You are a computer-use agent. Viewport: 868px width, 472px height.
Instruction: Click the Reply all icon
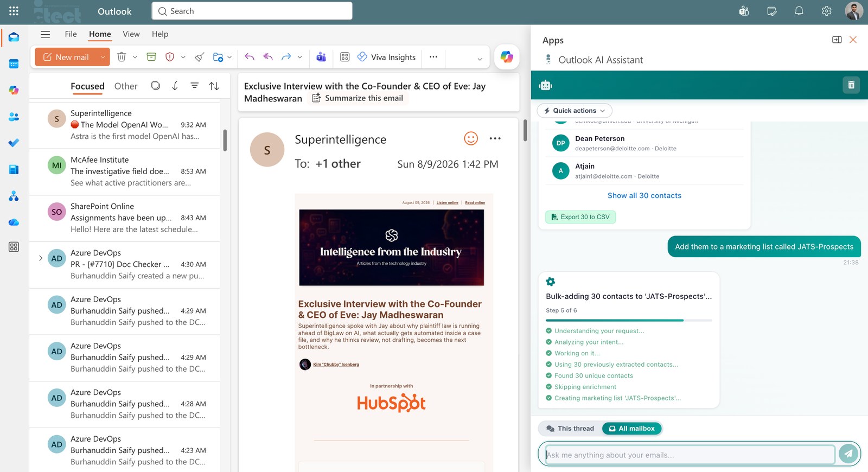(x=268, y=57)
